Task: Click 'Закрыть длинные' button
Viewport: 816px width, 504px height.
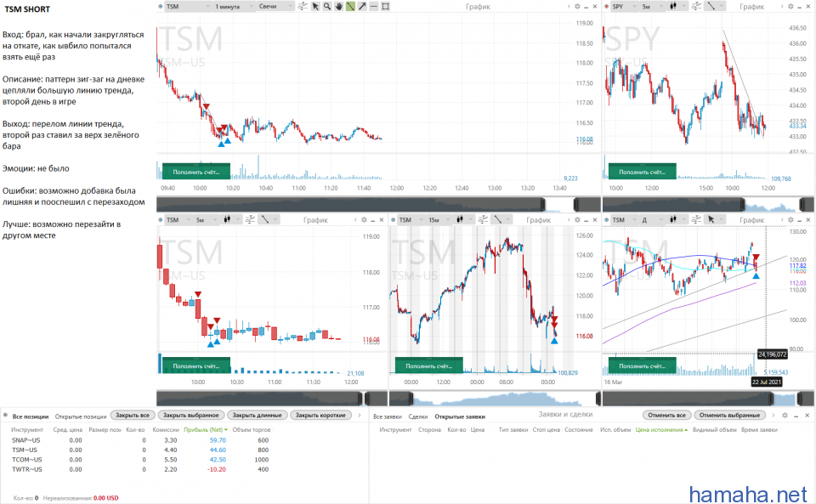Action: [257, 415]
